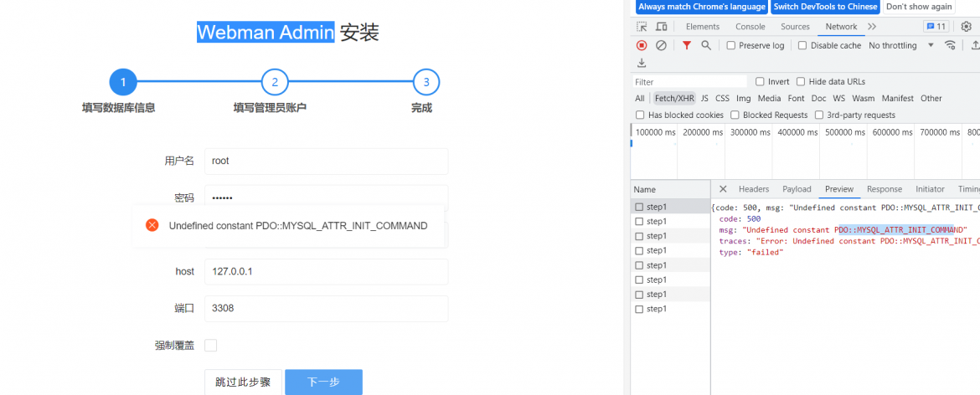980x395 pixels.
Task: Click the 跳过此步骤 skip button
Action: tap(243, 382)
